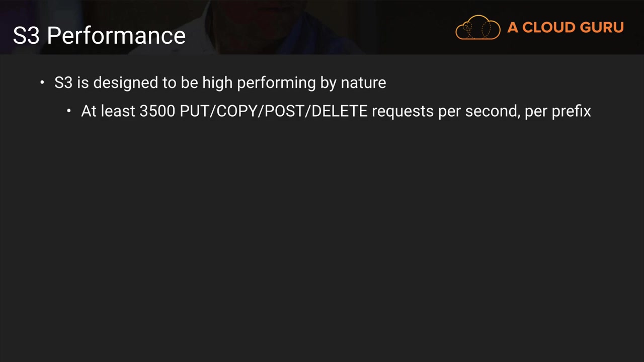The height and width of the screenshot is (362, 644).
Task: Select the "S3 Performance" slide title
Action: tap(99, 36)
